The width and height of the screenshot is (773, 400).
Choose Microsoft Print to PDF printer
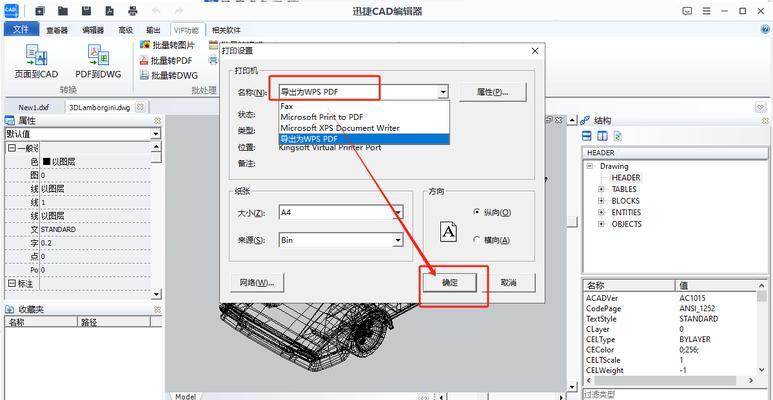tap(364, 117)
